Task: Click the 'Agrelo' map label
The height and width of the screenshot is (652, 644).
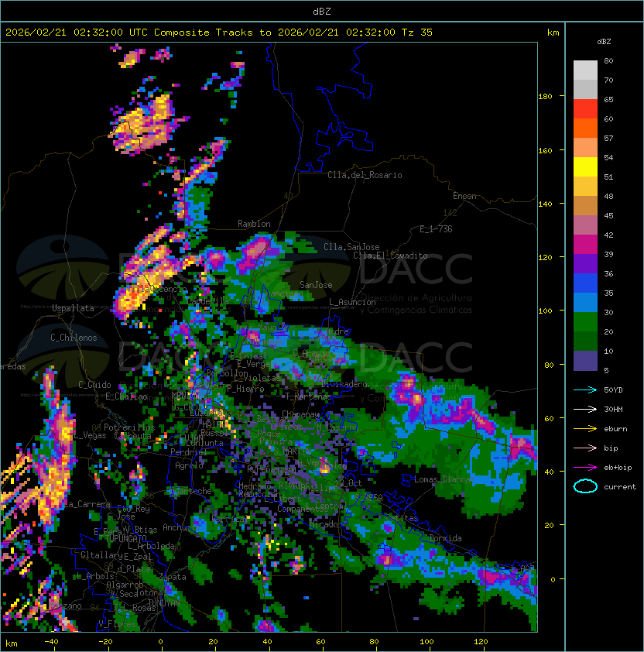Action: 189,465
